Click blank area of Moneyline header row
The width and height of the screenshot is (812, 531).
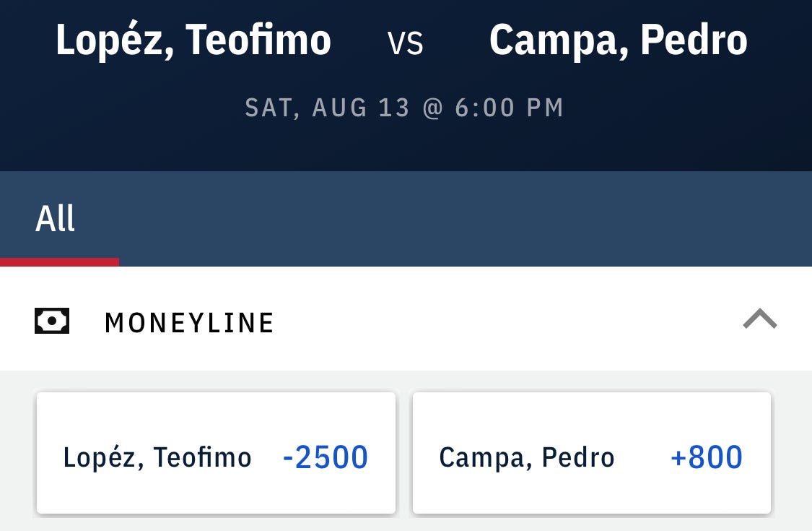505,321
